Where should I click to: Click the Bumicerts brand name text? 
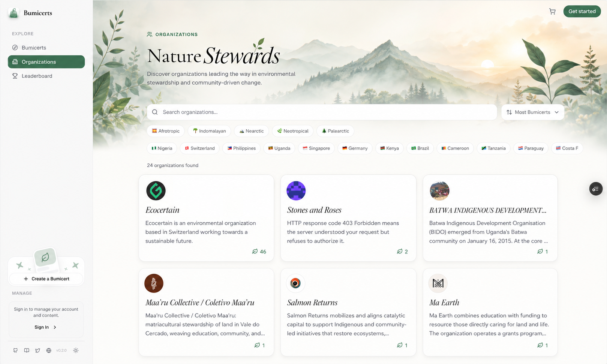click(38, 13)
